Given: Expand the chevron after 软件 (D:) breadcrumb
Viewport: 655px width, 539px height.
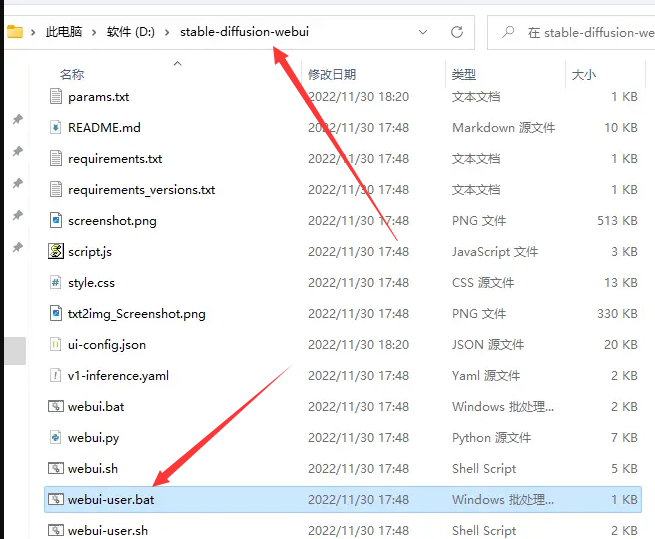Looking at the screenshot, I should [170, 32].
